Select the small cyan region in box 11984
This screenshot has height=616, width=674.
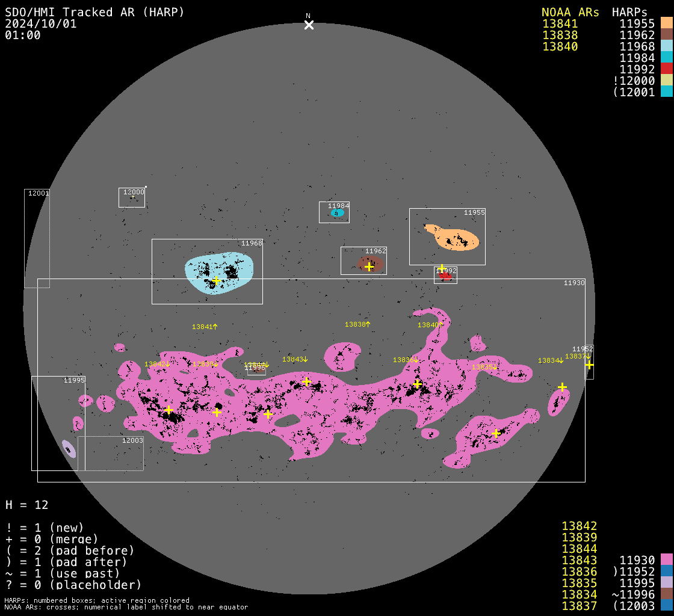coord(338,212)
